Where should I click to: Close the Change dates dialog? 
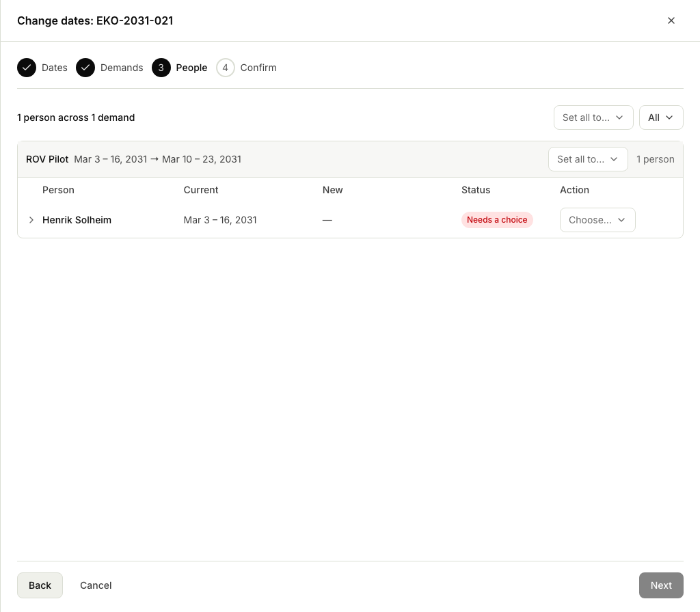[671, 20]
